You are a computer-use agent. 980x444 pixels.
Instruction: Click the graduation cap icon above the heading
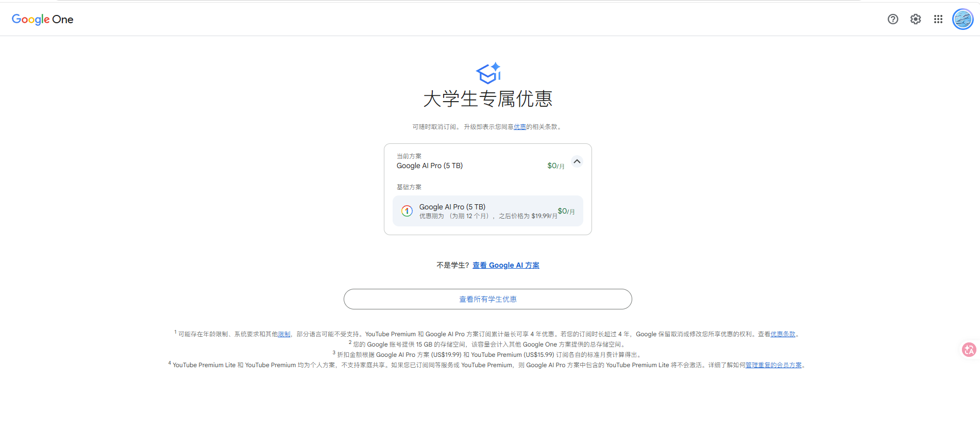click(488, 73)
